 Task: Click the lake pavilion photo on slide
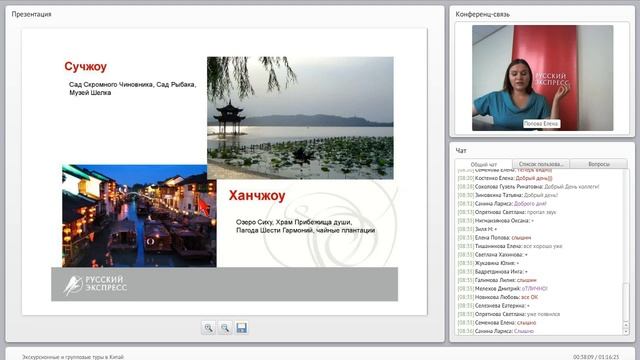[x=300, y=118]
